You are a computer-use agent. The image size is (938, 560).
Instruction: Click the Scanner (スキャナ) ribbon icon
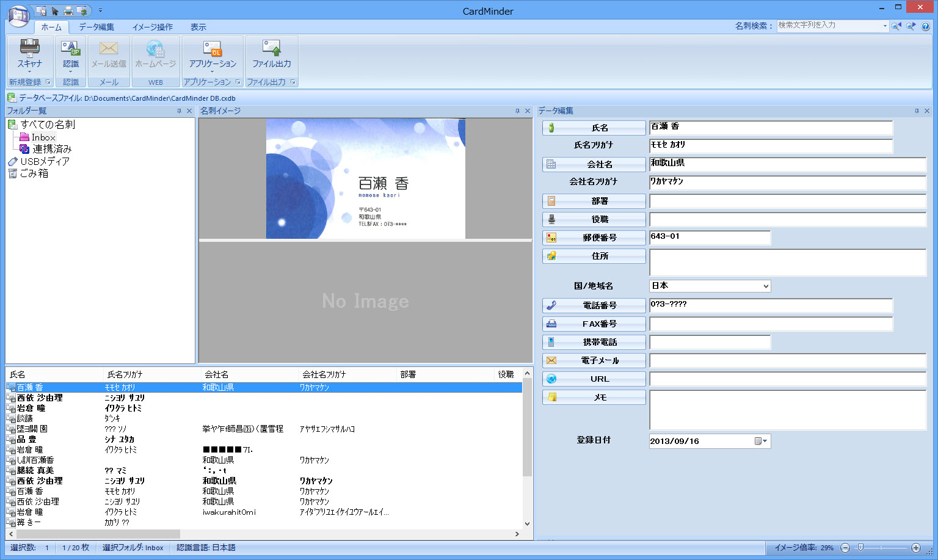pyautogui.click(x=29, y=54)
